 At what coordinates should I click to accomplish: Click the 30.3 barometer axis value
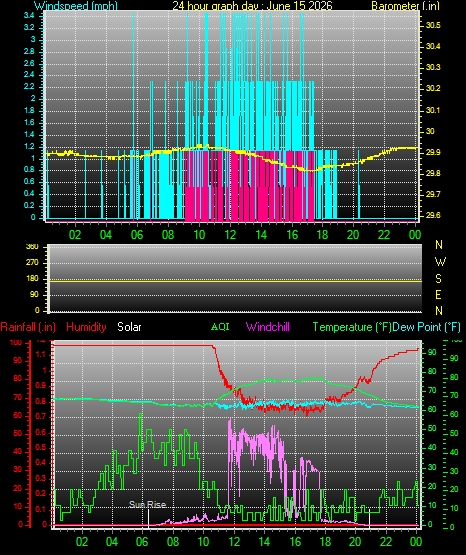433,68
